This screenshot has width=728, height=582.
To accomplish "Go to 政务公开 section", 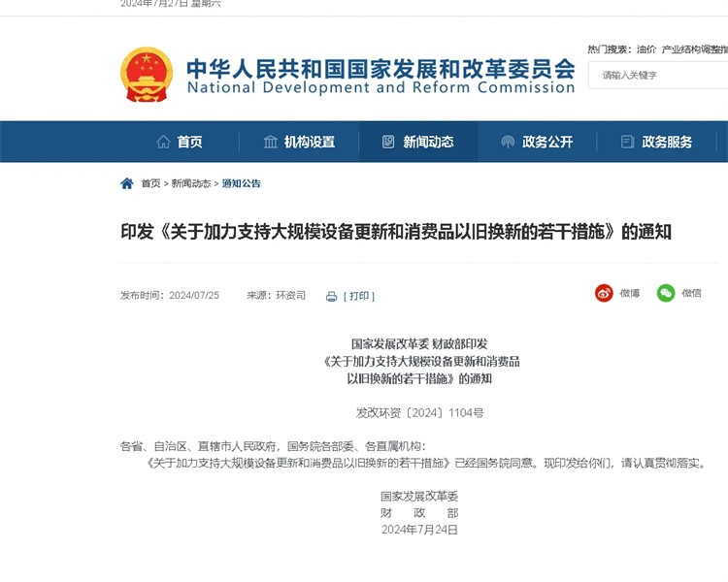I will pyautogui.click(x=537, y=142).
